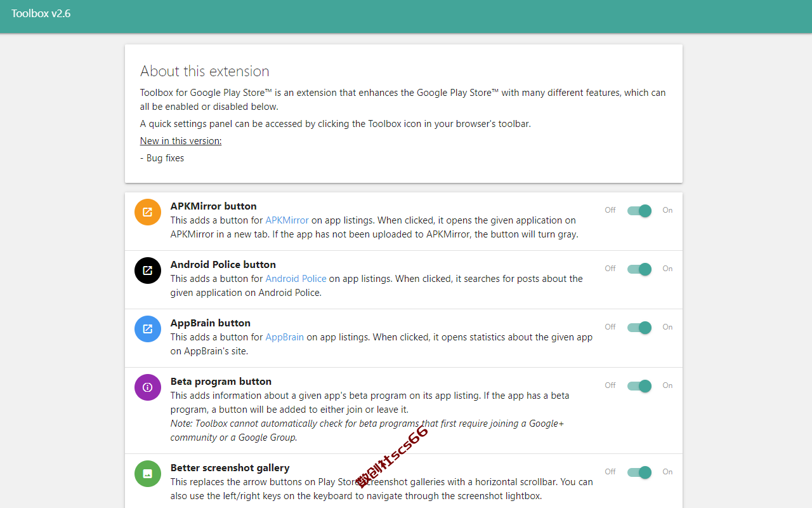Click the orange APKMirror button icon
Screen dimensions: 812x508
pos(148,212)
